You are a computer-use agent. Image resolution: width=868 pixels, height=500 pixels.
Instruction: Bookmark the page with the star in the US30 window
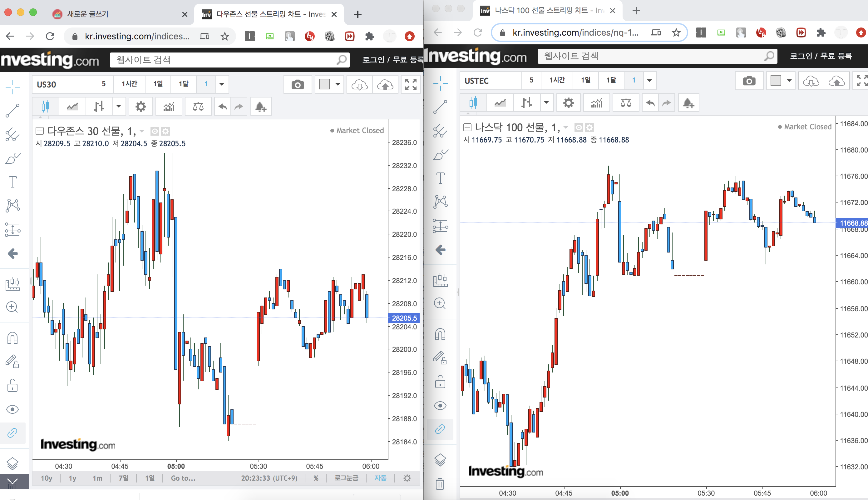tap(225, 36)
